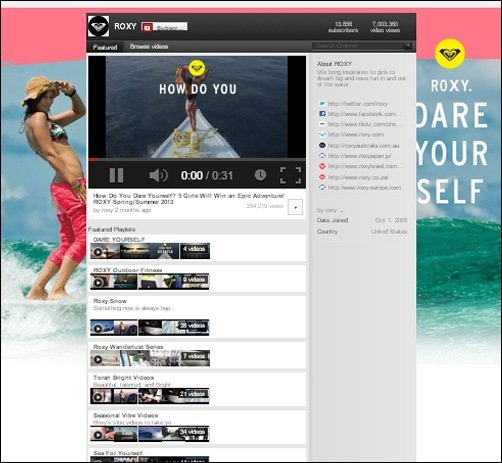Pause the video with the pause button
Image resolution: width=502 pixels, height=463 pixels.
116,175
